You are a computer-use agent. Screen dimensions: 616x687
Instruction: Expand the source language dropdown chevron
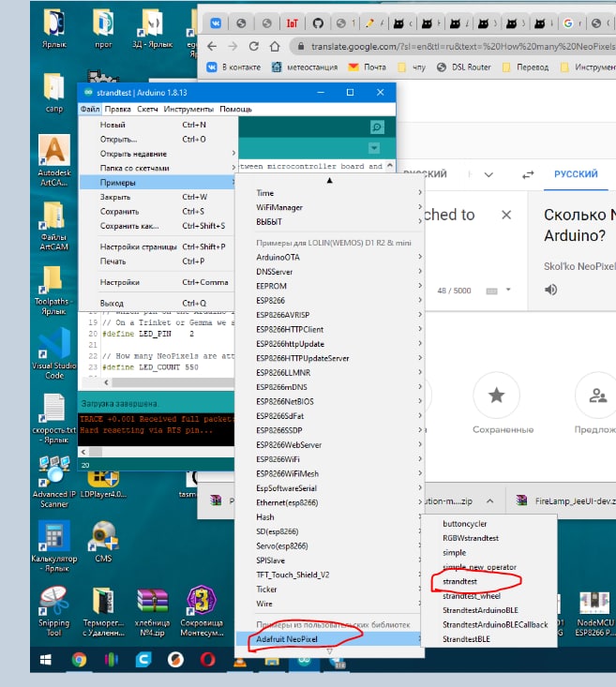488,175
